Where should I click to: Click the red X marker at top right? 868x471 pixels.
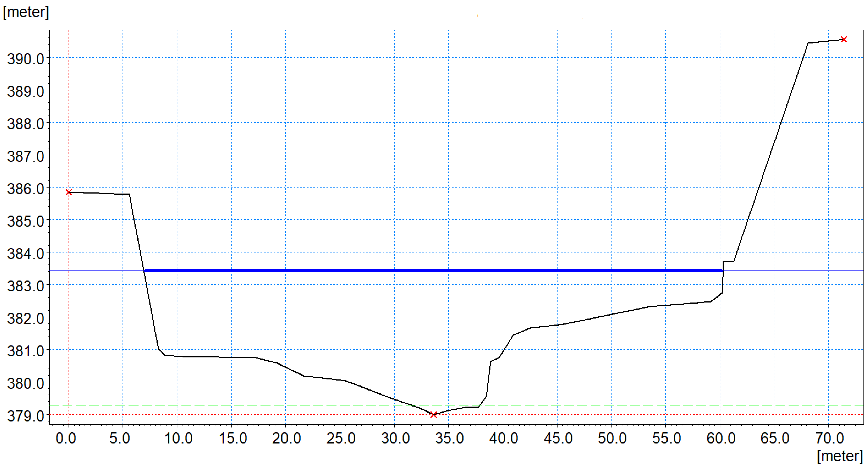pyautogui.click(x=843, y=39)
